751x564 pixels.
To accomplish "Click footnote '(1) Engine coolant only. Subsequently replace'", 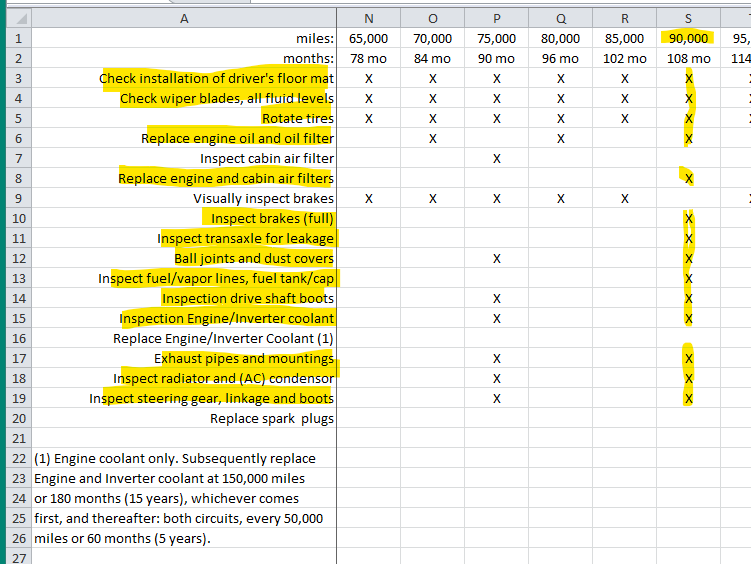I will tap(184, 459).
